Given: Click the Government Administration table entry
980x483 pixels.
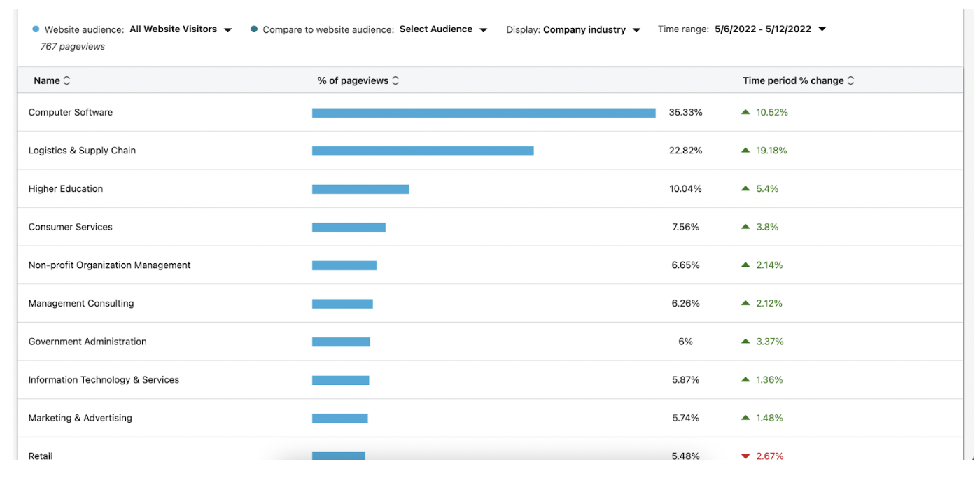Looking at the screenshot, I should coord(87,341).
